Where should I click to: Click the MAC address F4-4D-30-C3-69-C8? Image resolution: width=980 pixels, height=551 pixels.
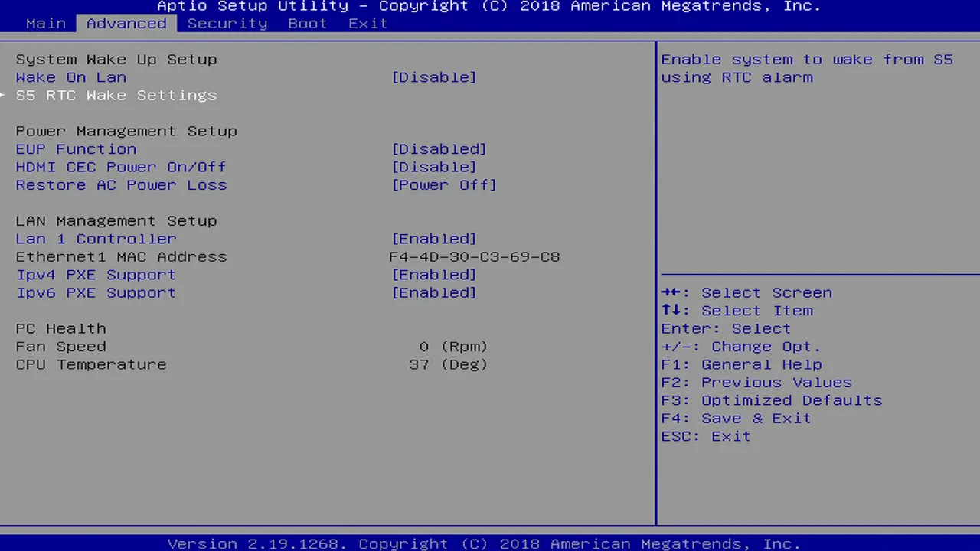click(x=475, y=257)
